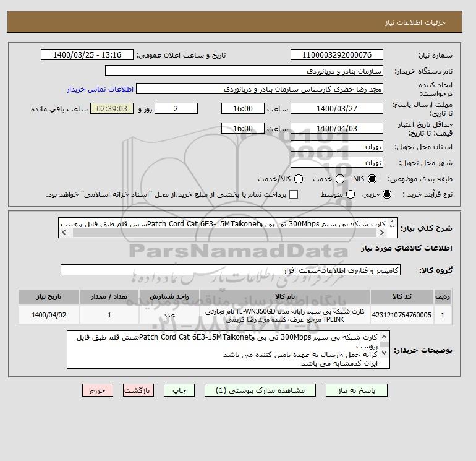
Task: Click the announcement date field 1400/03/25 - 13:16
Action: 87,55
